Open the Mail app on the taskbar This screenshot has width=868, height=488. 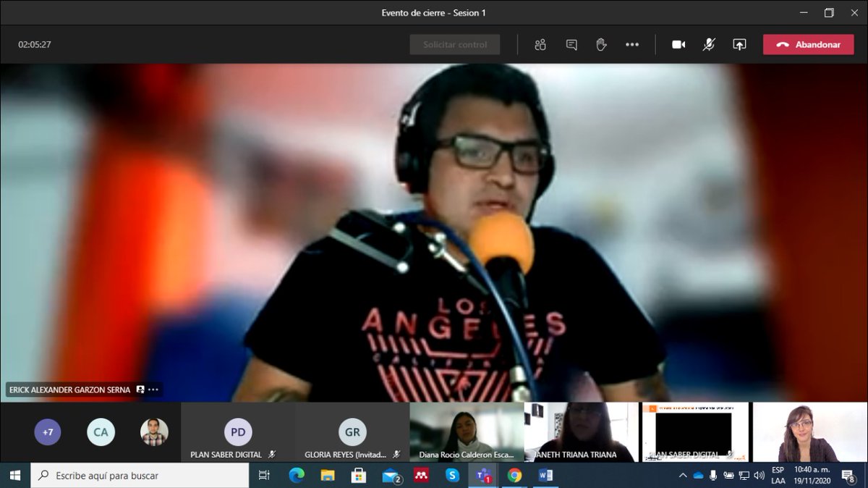(x=391, y=476)
